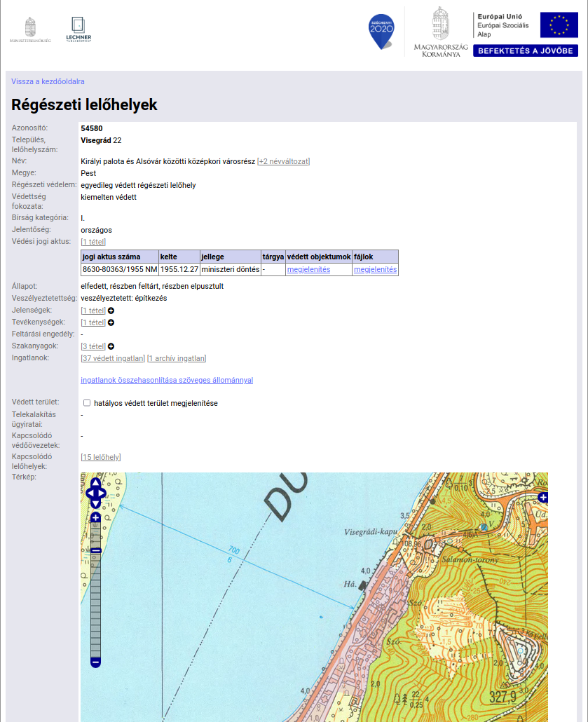Expand Tevékenységek items with plus icon
Viewport: 588px width, 722px height.
click(x=111, y=322)
